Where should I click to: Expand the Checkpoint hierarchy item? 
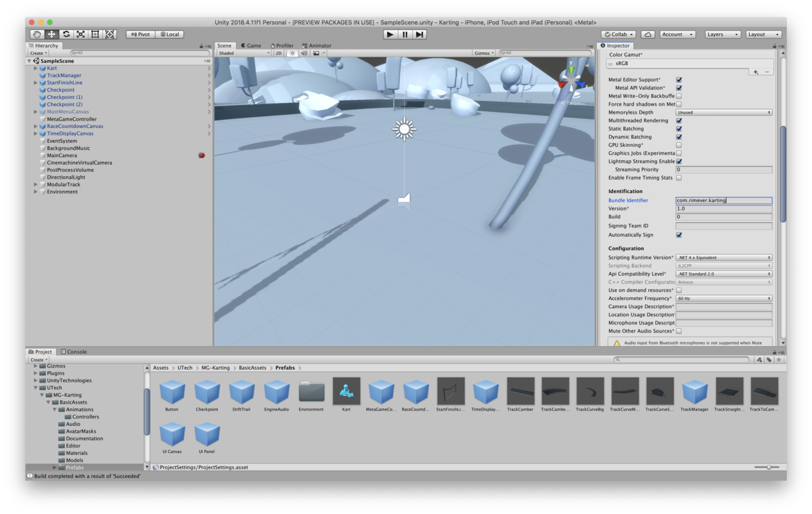35,89
